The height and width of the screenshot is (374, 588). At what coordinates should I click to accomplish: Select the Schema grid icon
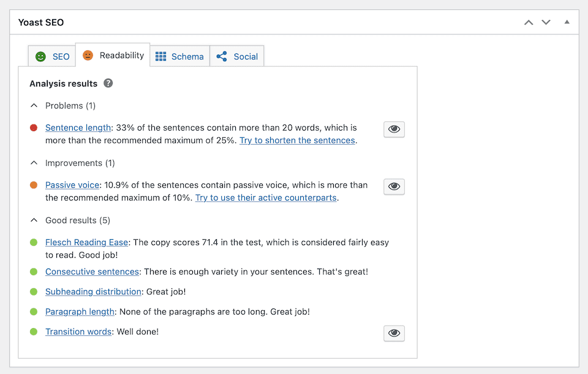[x=161, y=56]
